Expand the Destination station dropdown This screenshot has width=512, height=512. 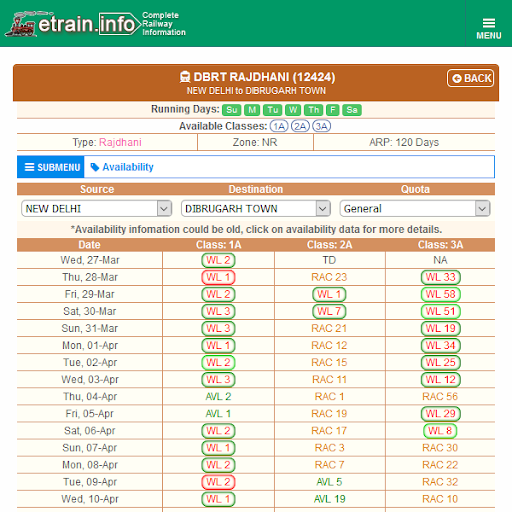point(256,209)
